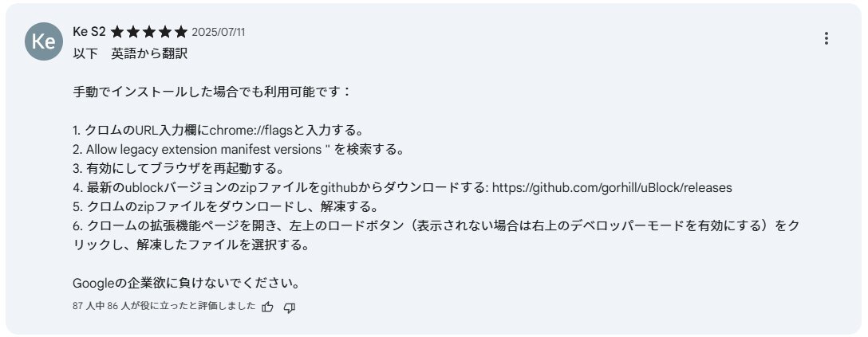Viewport: 868px width, 337px height.
Task: Click the 以下 英語から翻訳 heading line
Action: (130, 54)
